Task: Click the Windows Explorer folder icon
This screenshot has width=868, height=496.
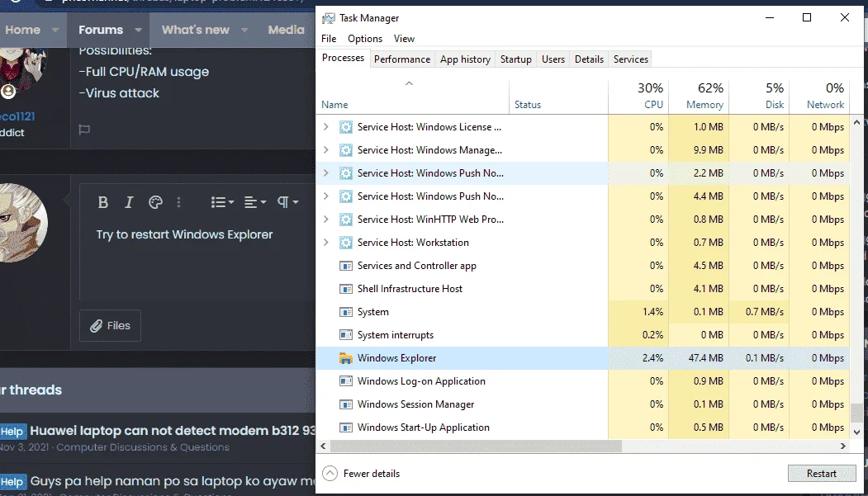Action: tap(345, 358)
